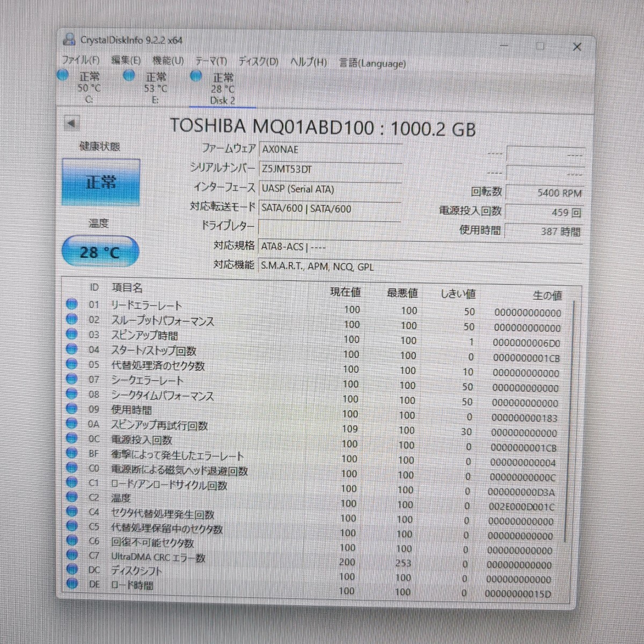Click status orb for 08 シークタイムパフォーマンス

71,393
